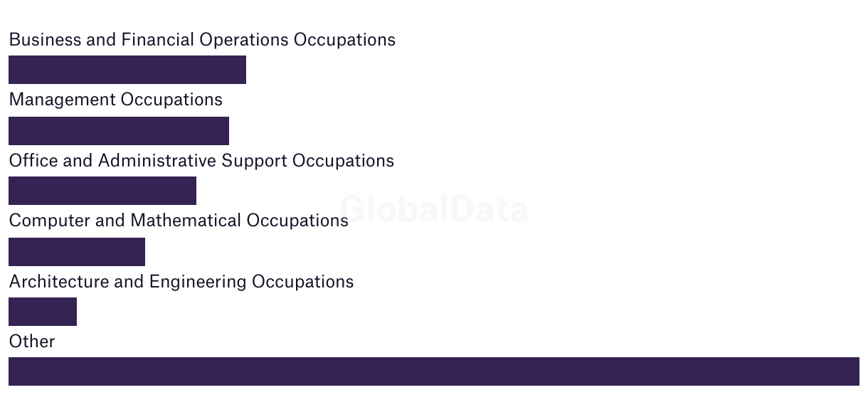Select the Other category bar
This screenshot has height=417, width=868.
(434, 371)
